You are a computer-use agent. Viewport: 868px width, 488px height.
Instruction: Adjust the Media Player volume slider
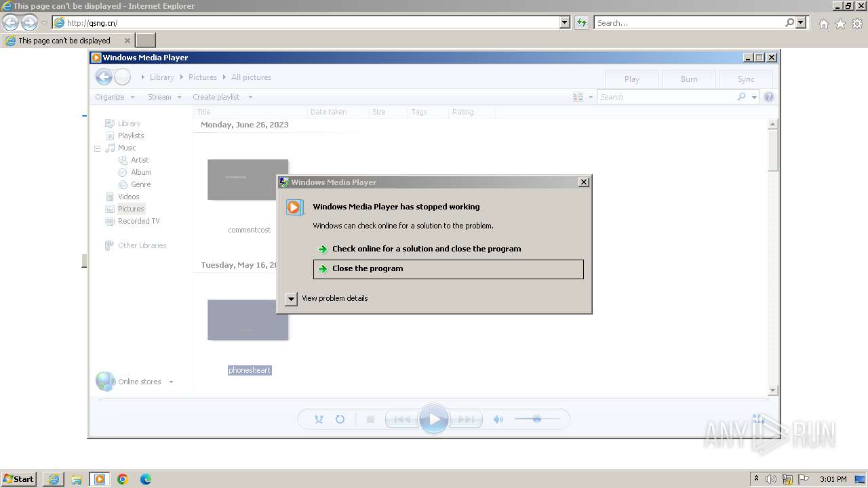[x=537, y=420]
